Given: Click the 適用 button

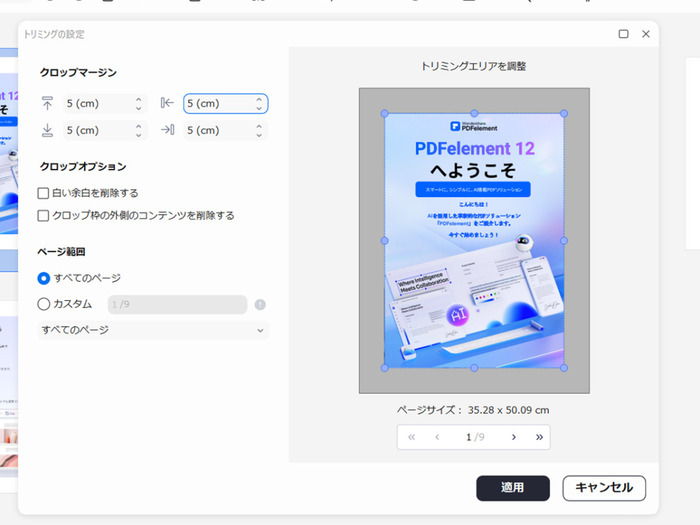Looking at the screenshot, I should pos(513,488).
